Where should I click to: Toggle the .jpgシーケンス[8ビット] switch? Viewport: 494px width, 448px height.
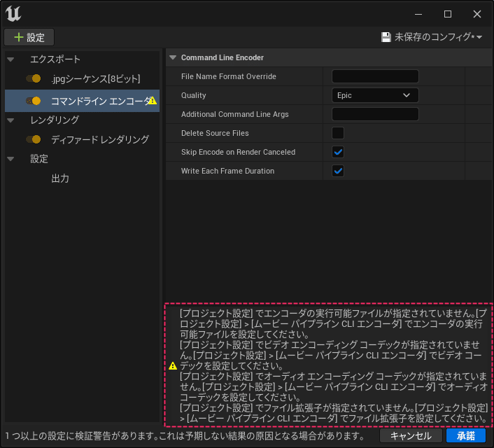coord(34,78)
